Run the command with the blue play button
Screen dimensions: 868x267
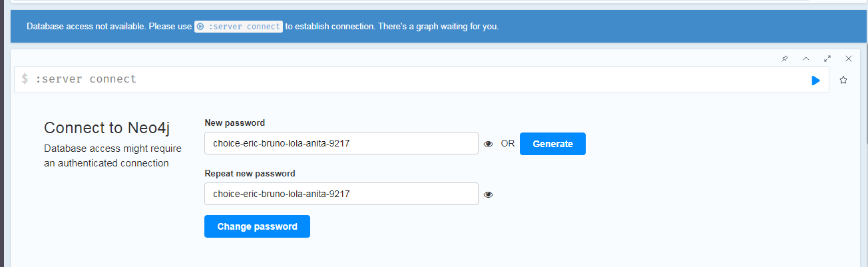(x=815, y=80)
